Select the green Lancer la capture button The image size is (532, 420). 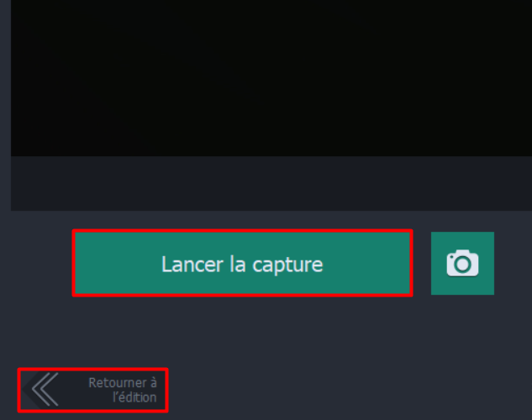coord(242,263)
